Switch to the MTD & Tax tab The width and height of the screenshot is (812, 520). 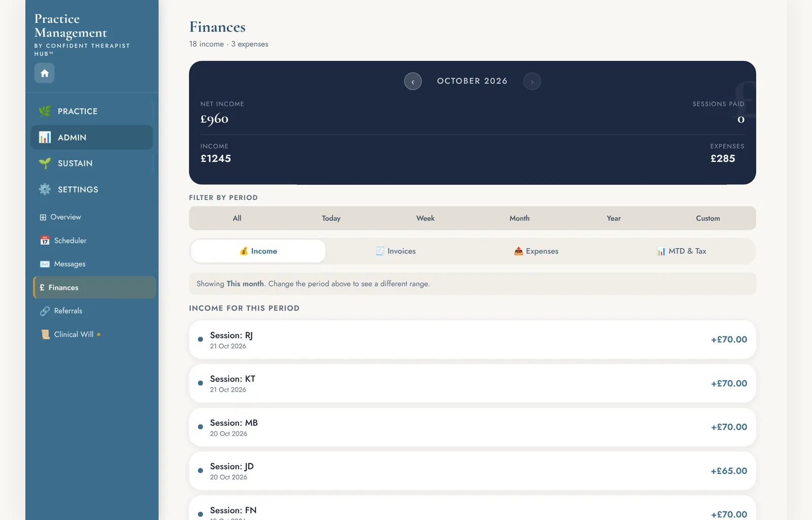click(682, 251)
